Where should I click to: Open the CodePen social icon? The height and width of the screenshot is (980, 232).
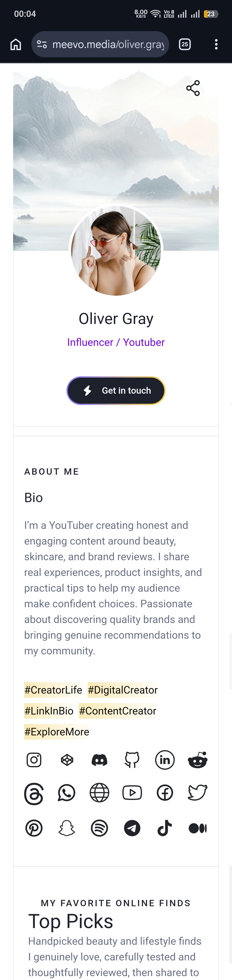(x=67, y=760)
